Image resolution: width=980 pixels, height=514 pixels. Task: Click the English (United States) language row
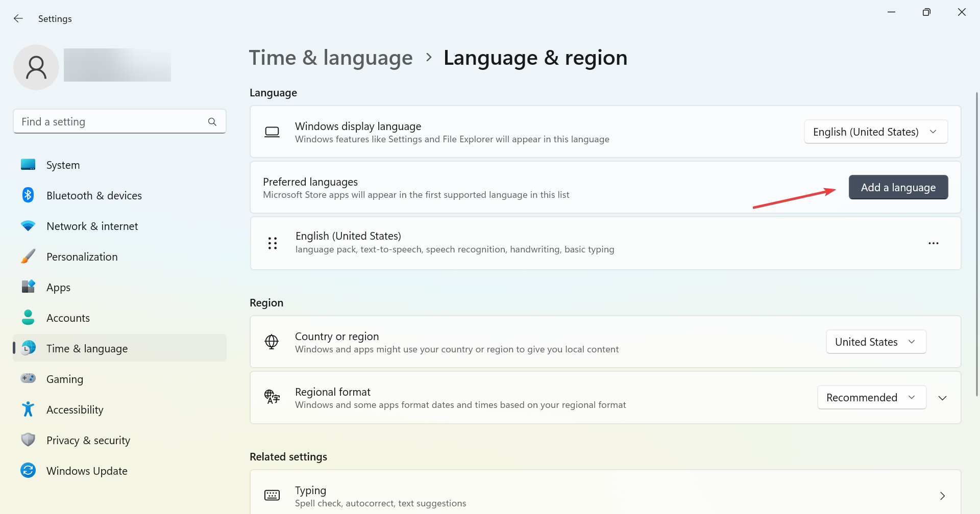point(605,243)
